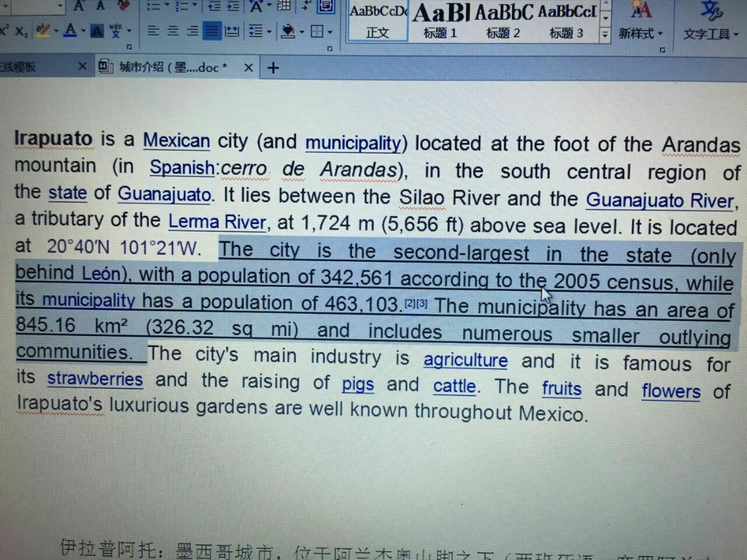Apply the blue font color A
The height and width of the screenshot is (560, 747).
[70, 31]
